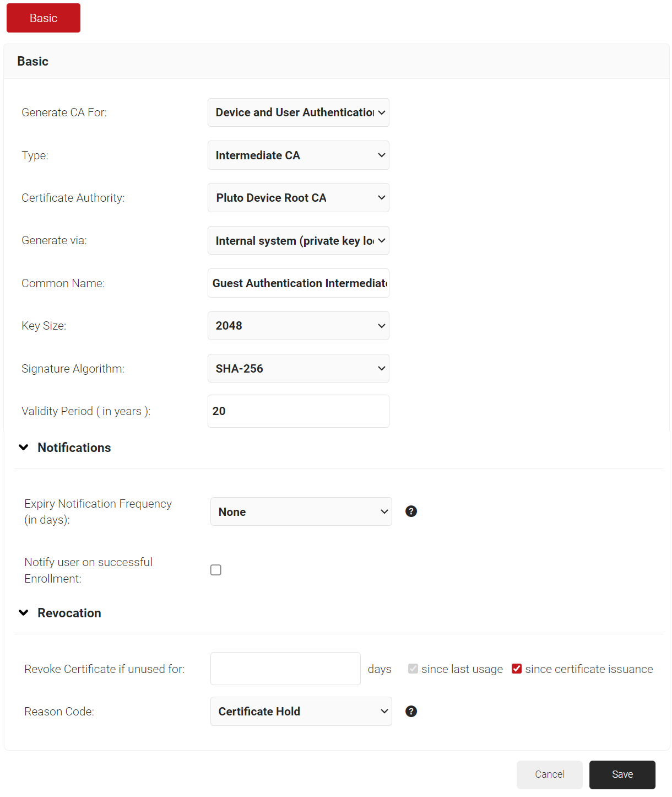Screen dimensions: 672x797
Task: Uncheck since certificate issuance option
Action: click(x=517, y=669)
